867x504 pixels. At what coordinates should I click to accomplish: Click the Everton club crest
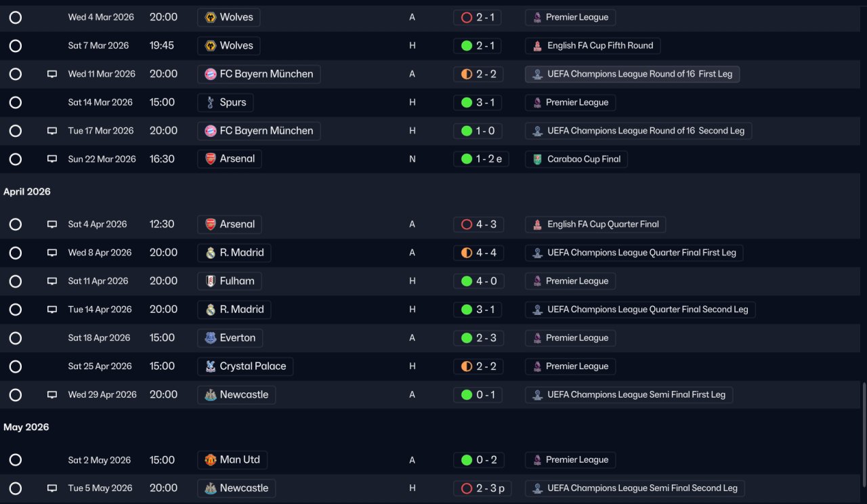211,338
